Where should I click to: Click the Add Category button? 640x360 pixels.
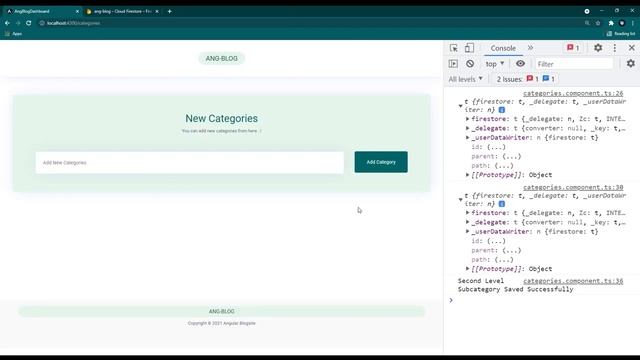pyautogui.click(x=381, y=162)
